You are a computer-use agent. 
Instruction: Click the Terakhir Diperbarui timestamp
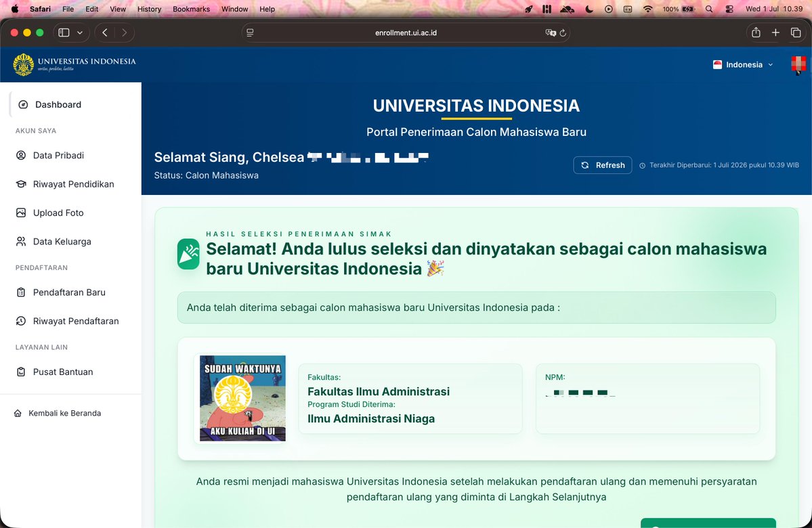719,165
